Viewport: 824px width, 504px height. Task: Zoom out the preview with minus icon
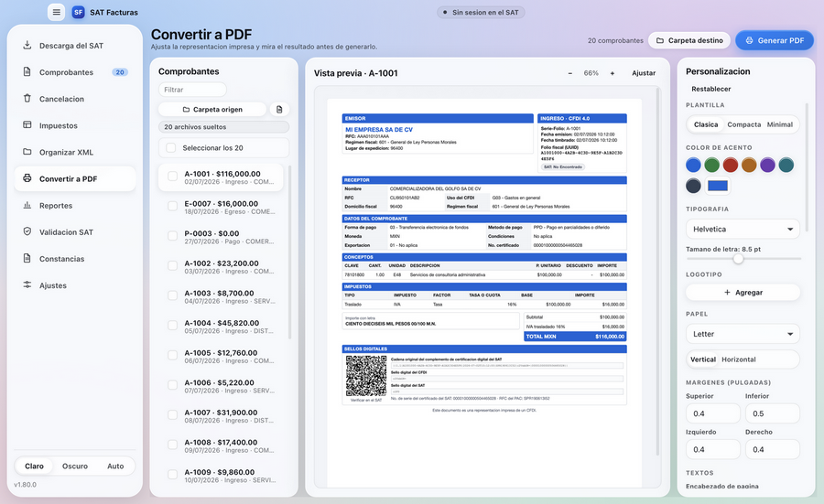click(x=570, y=73)
